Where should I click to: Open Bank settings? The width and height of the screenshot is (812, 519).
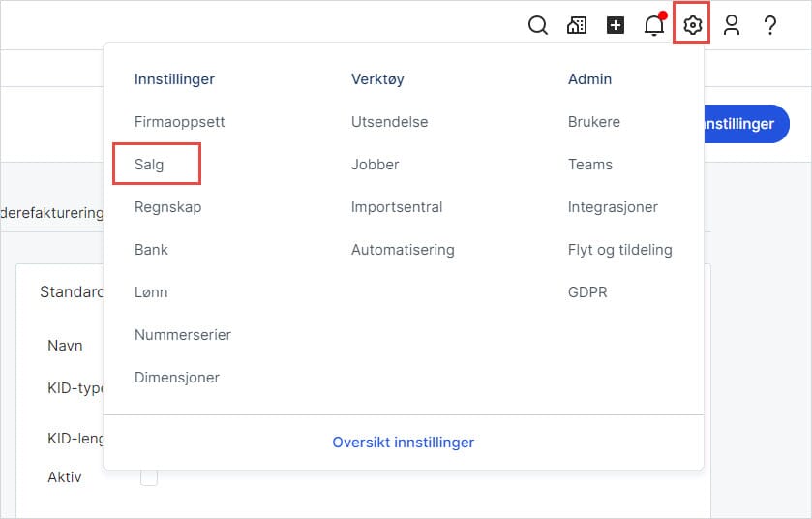[x=151, y=250]
